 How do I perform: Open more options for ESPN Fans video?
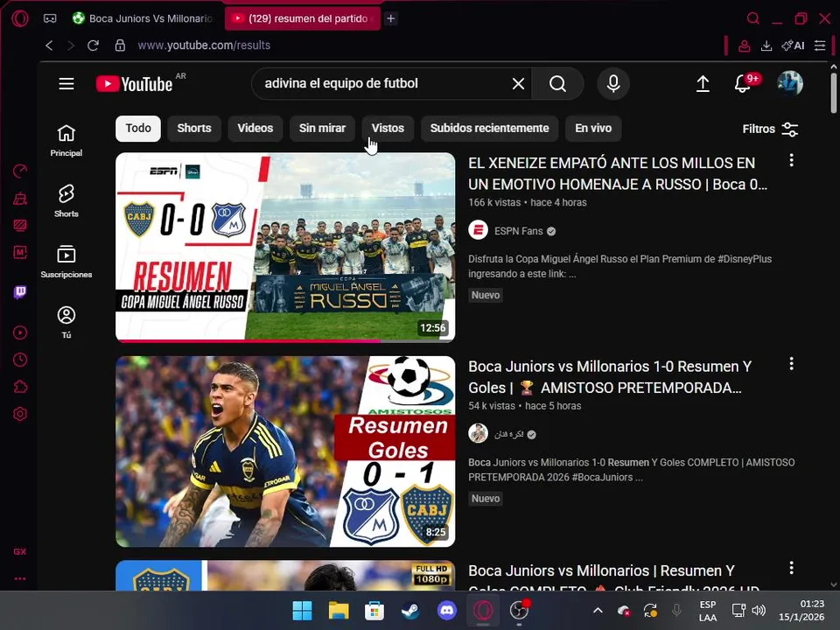click(x=791, y=161)
